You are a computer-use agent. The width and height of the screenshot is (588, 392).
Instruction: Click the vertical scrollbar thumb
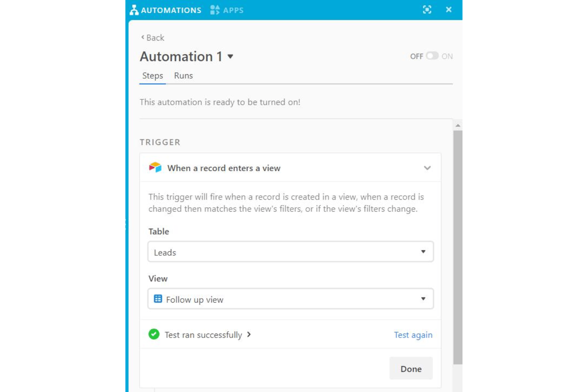[458, 247]
